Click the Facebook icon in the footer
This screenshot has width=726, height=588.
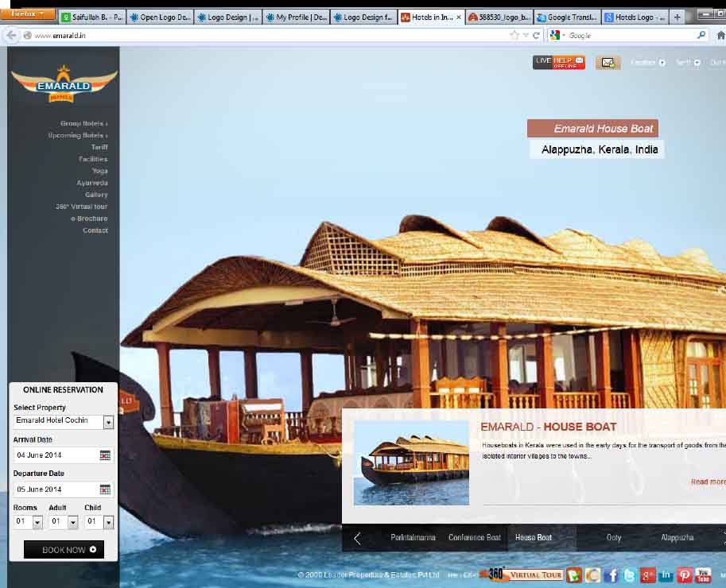pos(611,575)
